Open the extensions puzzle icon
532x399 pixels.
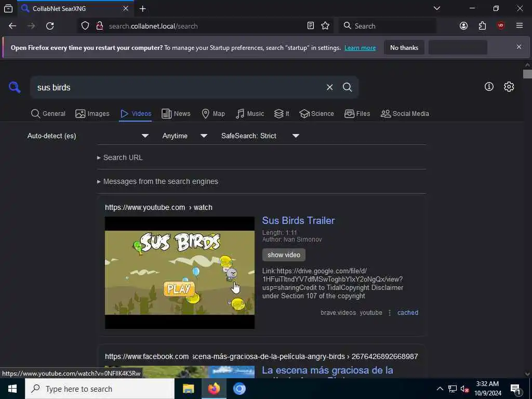pos(482,26)
